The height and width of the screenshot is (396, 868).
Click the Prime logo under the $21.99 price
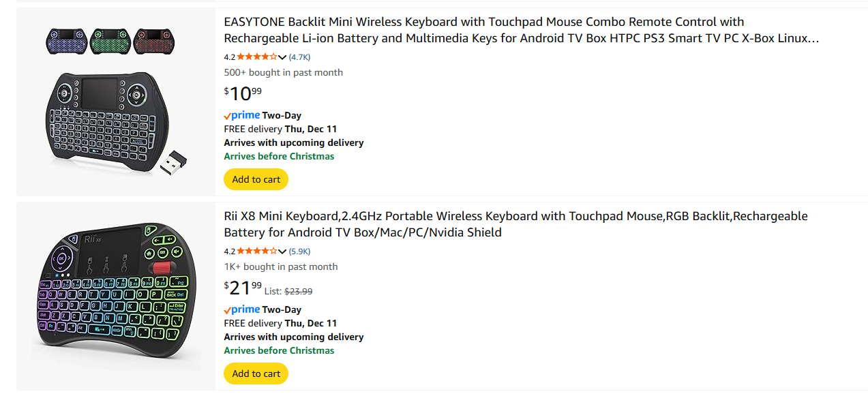[x=241, y=309]
